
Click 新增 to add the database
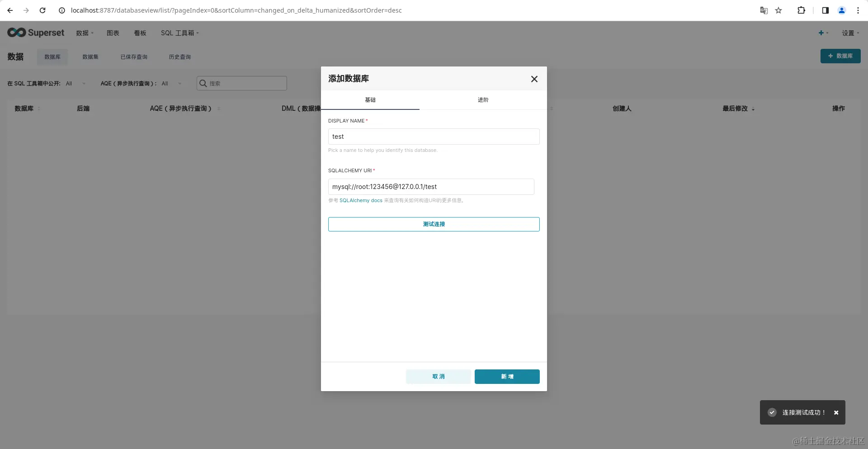tap(507, 377)
